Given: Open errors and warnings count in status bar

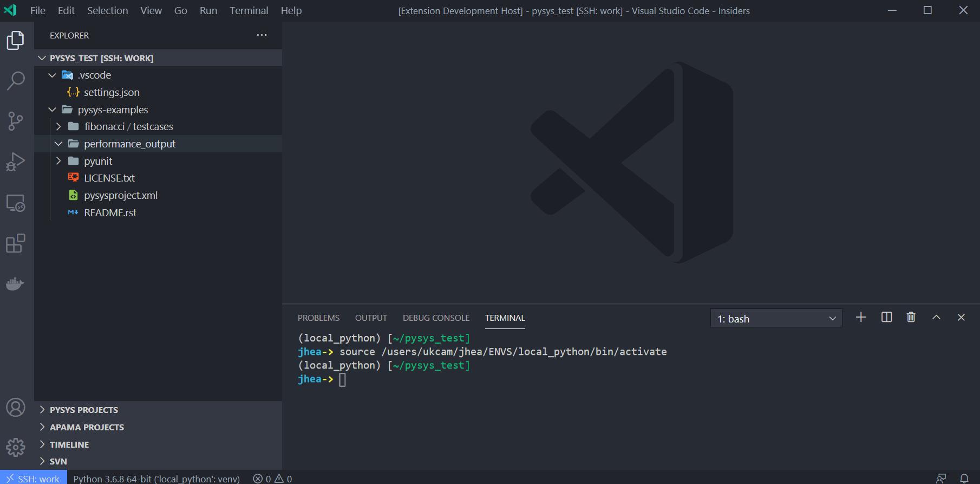Looking at the screenshot, I should click(x=272, y=479).
